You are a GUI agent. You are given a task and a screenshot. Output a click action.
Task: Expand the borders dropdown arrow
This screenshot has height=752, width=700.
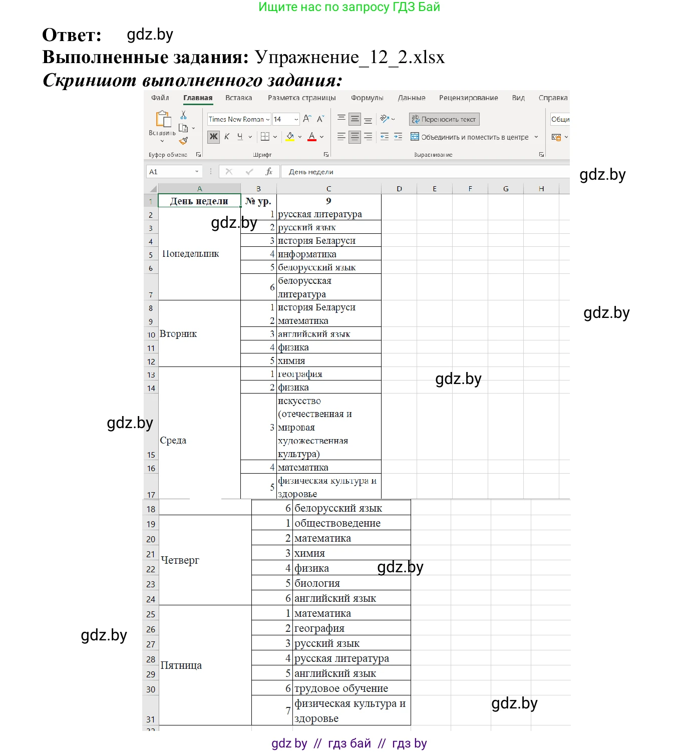coord(275,137)
